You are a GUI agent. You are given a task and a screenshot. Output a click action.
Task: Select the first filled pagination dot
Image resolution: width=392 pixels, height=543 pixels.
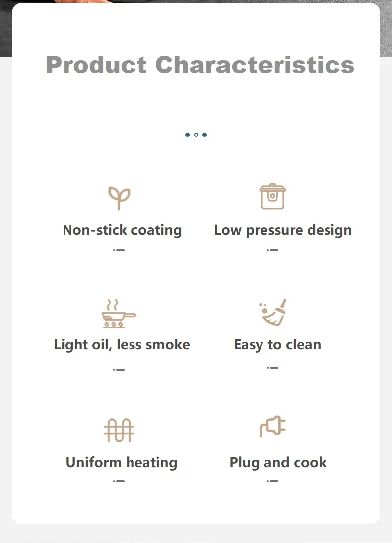pos(187,135)
